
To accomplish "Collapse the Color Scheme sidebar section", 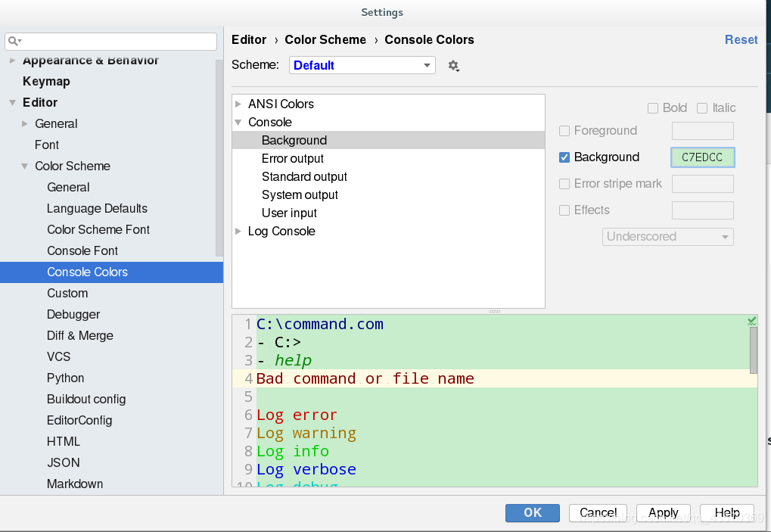I will point(25,166).
